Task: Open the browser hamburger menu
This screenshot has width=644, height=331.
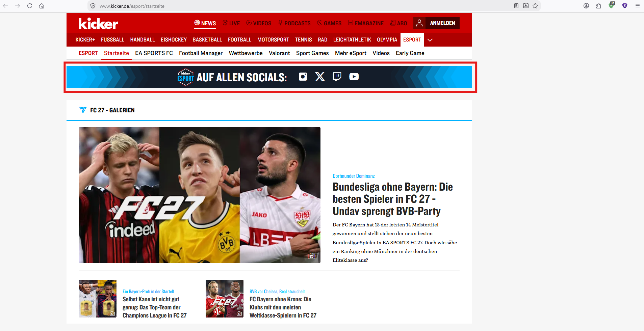Action: pos(638,6)
